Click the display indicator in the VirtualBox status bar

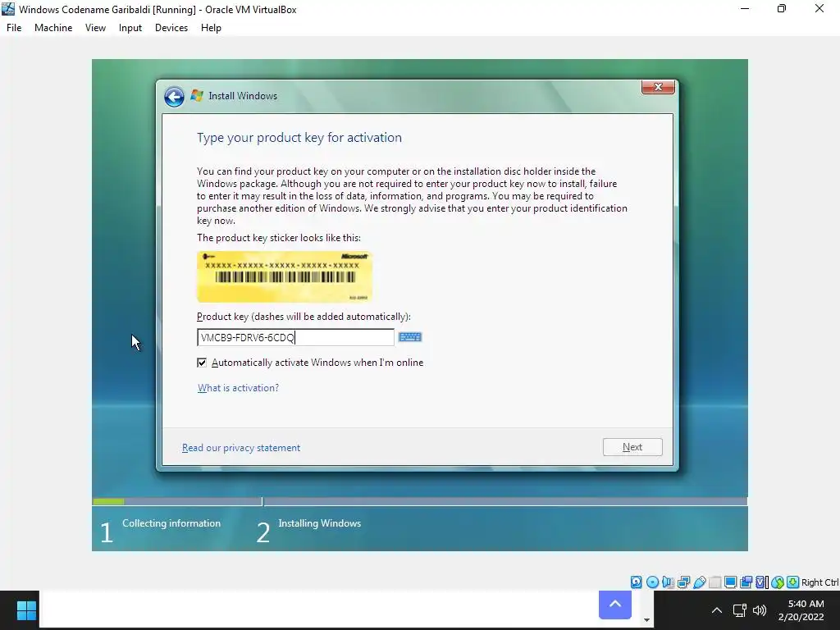point(730,582)
